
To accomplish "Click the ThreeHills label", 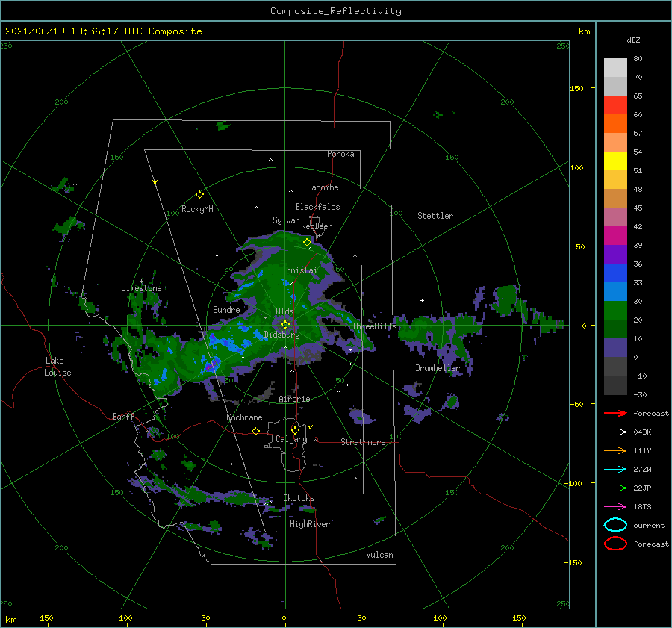I will 375,326.
